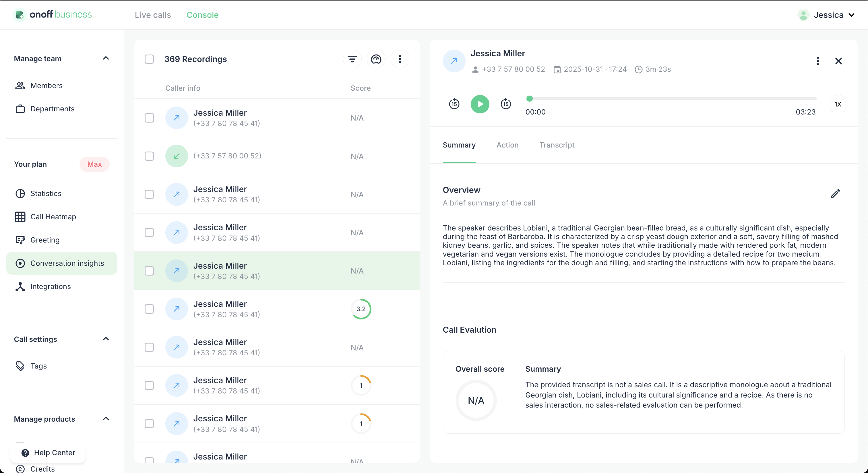Check the N/A recording below the 3.2 row
This screenshot has width=868, height=473.
(x=149, y=347)
